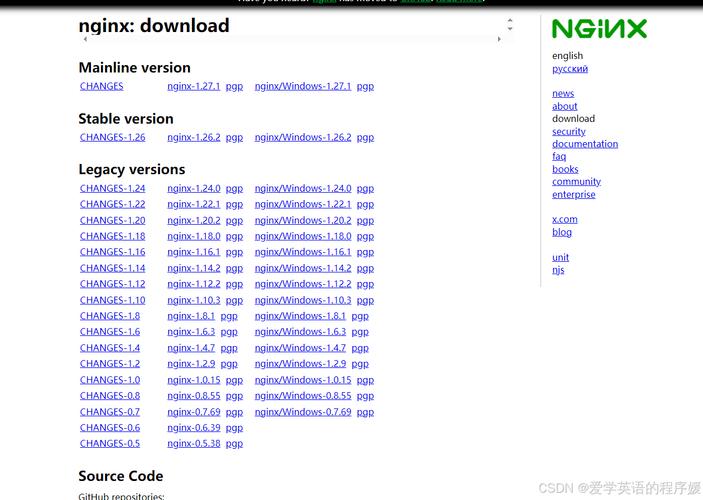
Task: Visit the x.com link
Action: tap(564, 219)
